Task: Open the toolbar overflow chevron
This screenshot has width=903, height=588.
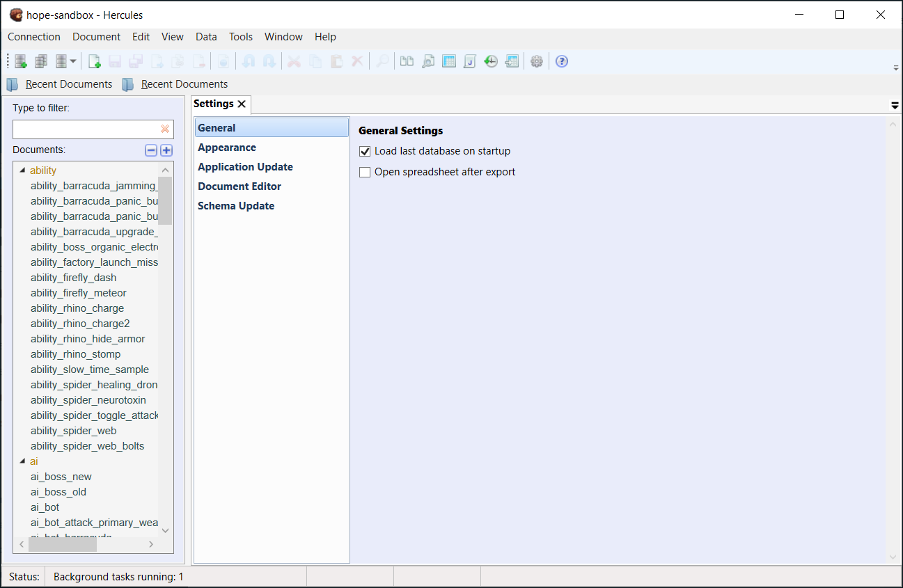Action: click(895, 67)
